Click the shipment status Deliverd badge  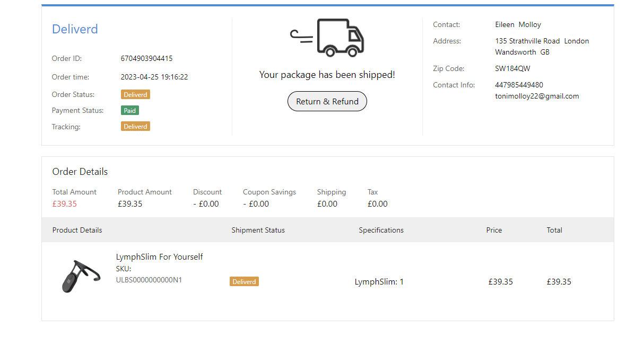point(244,281)
